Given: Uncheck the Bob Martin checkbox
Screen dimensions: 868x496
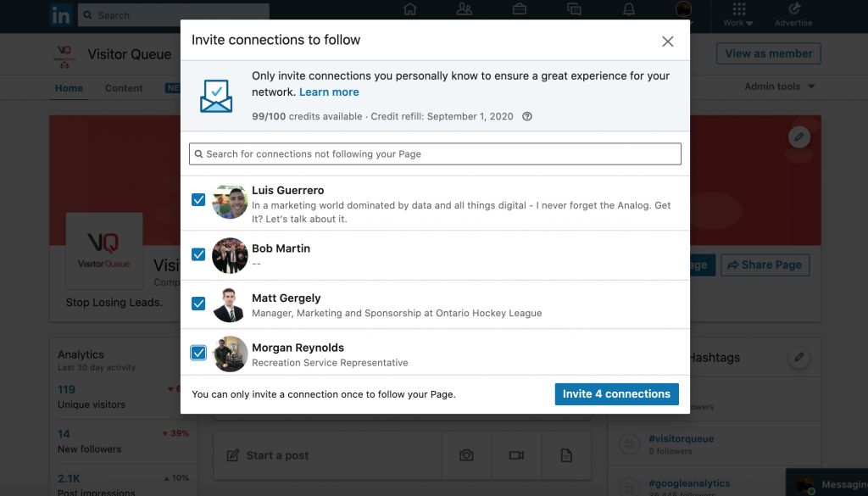Looking at the screenshot, I should (x=198, y=254).
